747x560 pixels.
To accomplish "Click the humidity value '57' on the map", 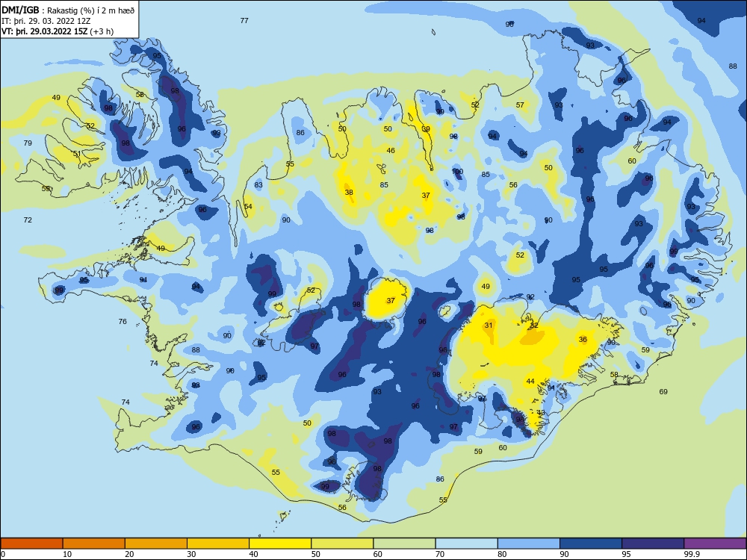I will click(x=520, y=105).
